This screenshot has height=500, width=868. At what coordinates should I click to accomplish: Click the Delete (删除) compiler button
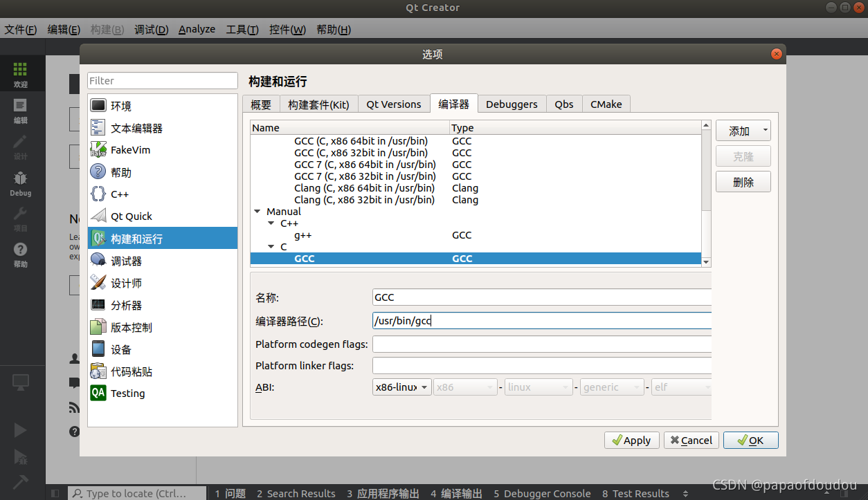pyautogui.click(x=743, y=182)
